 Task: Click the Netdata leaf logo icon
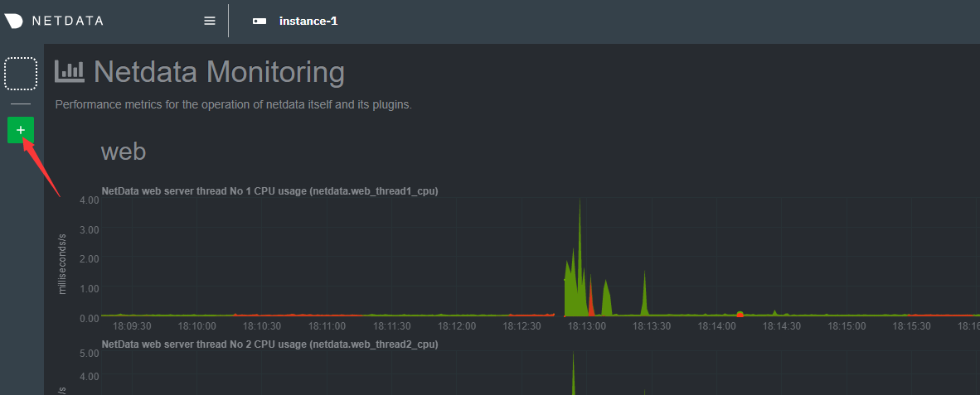click(13, 21)
